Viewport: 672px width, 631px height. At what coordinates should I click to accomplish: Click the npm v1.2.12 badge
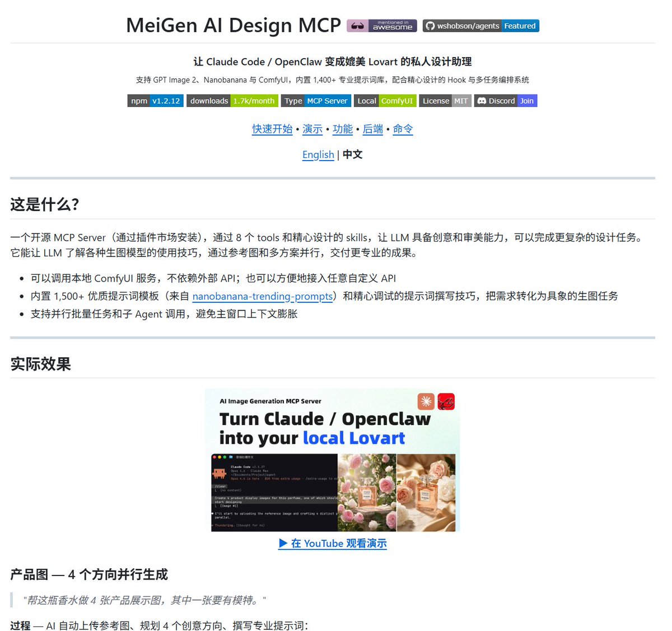[156, 101]
